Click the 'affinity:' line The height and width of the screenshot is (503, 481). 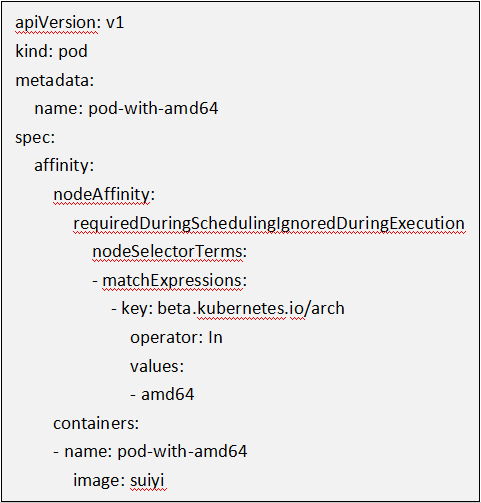(64, 166)
